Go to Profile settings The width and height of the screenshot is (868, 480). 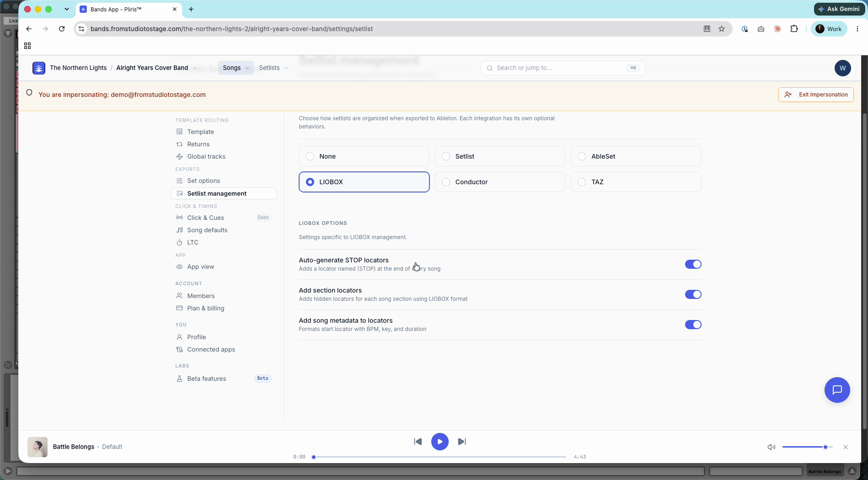224,337
